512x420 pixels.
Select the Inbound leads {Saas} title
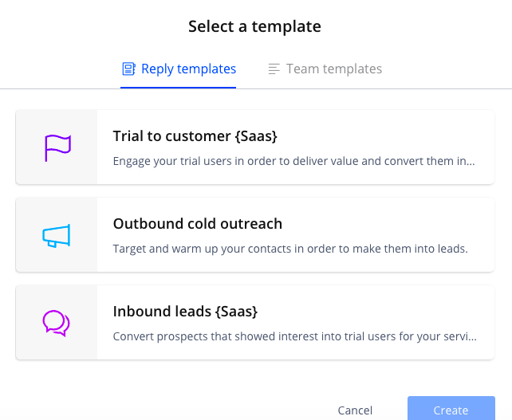click(x=185, y=312)
